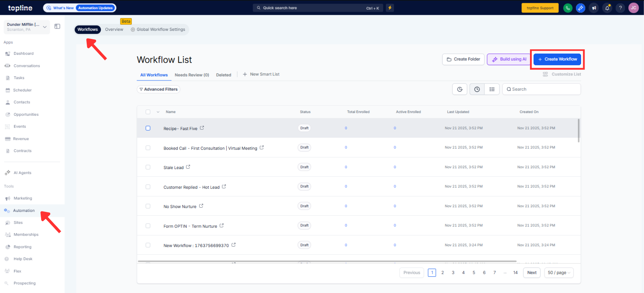Open Opportunities in the sidebar
This screenshot has width=644, height=293.
click(26, 115)
